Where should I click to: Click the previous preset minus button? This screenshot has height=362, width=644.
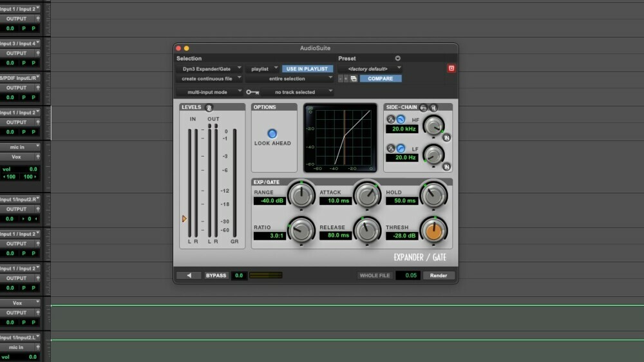pos(340,79)
